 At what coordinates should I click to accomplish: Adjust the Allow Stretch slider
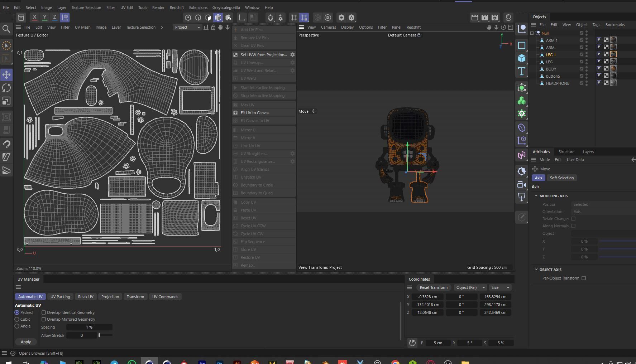[x=99, y=335]
